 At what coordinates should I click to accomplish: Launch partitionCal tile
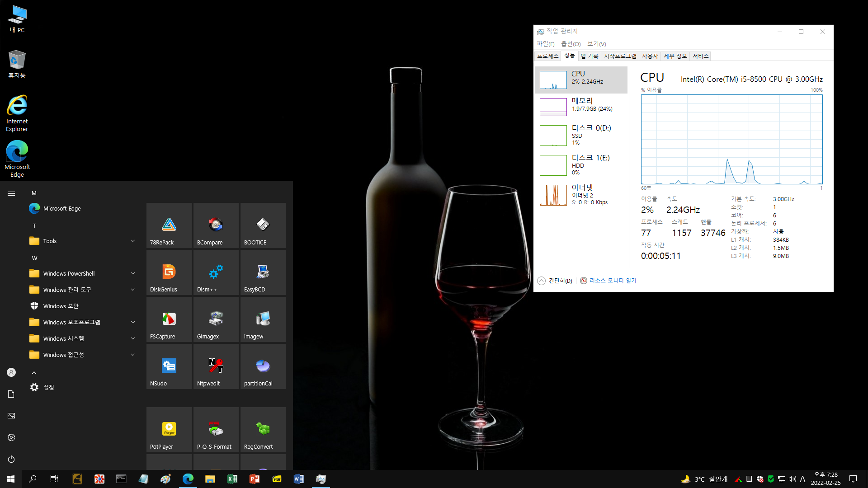[x=263, y=366]
